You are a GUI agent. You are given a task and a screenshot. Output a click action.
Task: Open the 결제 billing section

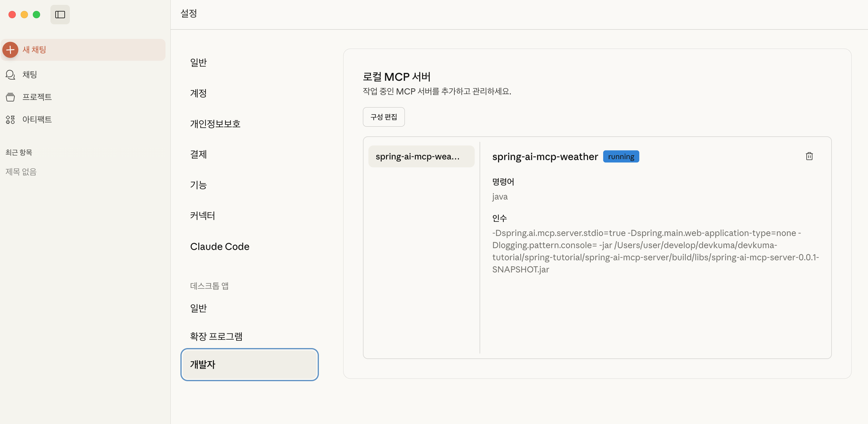coord(198,154)
